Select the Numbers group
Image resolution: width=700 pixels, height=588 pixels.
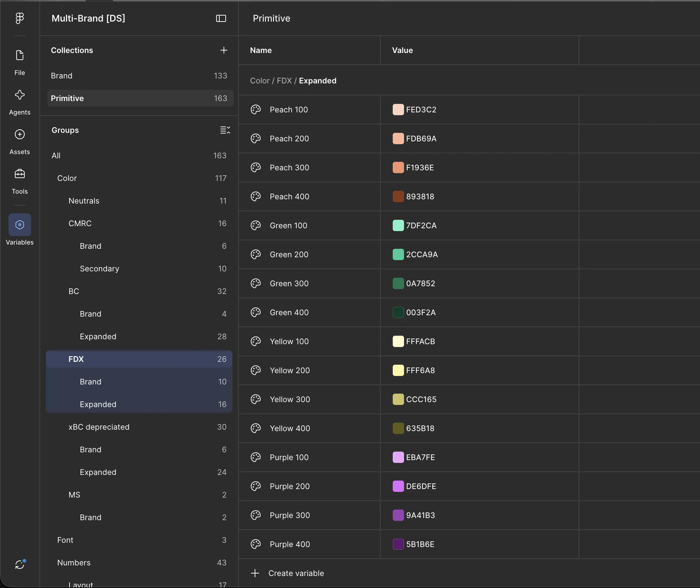(139, 563)
